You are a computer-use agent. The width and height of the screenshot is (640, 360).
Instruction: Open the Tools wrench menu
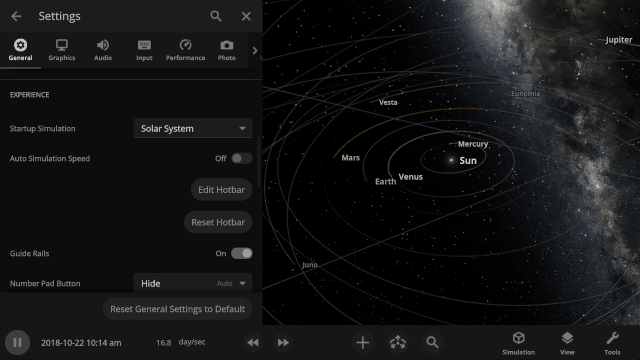coord(612,343)
